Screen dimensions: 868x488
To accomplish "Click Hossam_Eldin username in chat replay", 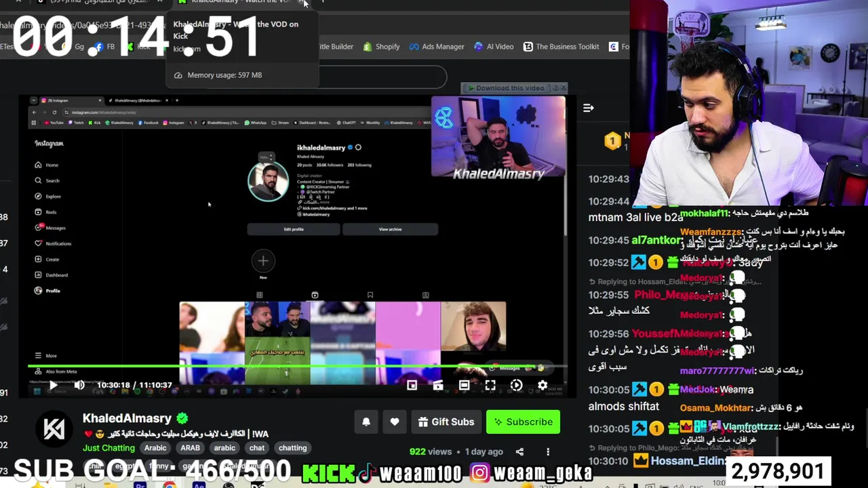I will point(688,461).
